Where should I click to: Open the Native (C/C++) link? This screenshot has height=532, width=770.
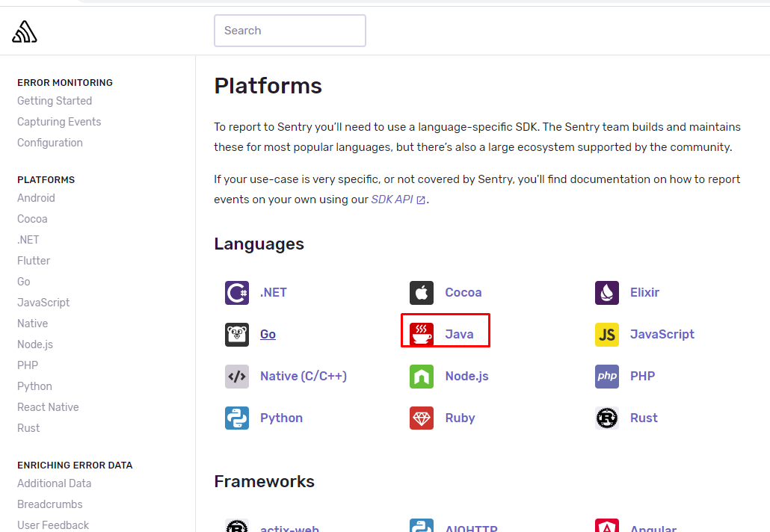coord(304,376)
